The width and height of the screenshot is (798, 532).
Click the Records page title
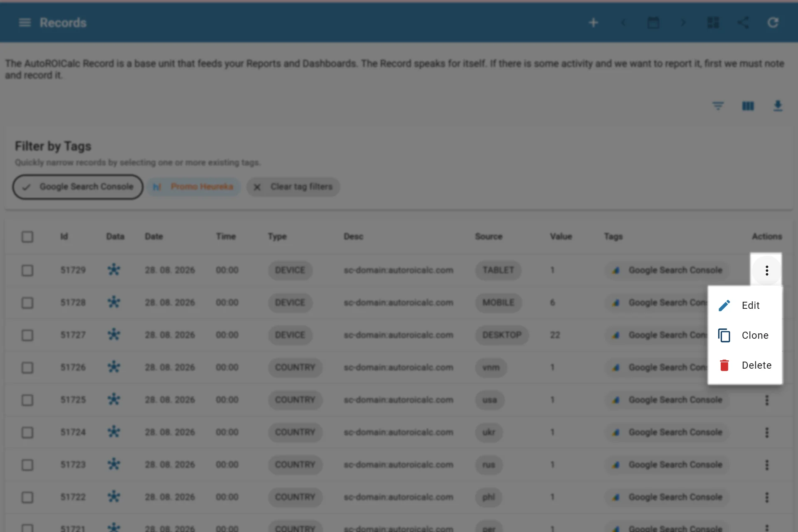tap(63, 22)
